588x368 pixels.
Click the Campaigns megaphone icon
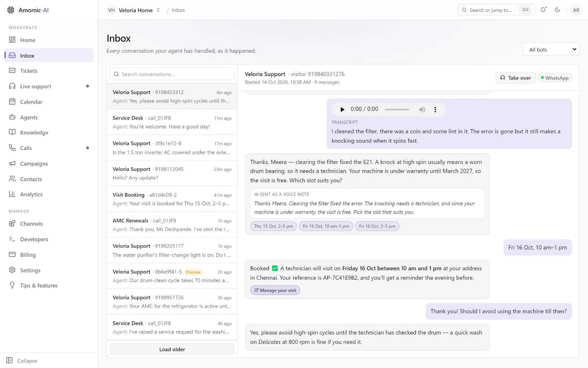[12, 163]
